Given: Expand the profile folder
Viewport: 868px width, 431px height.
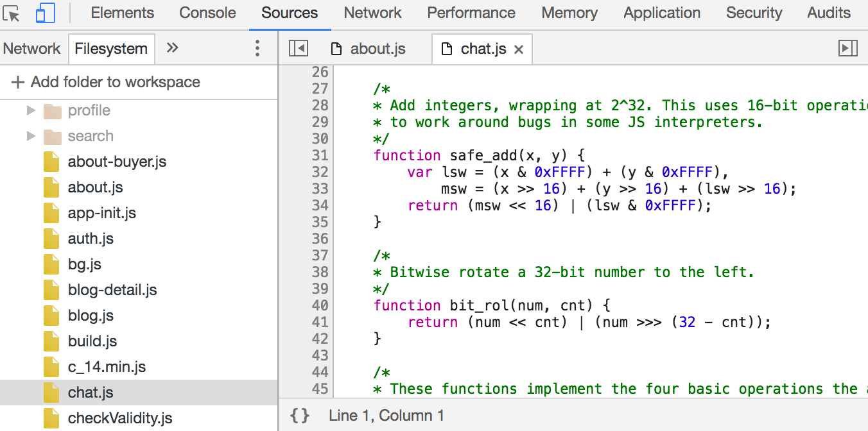Looking at the screenshot, I should [31, 110].
